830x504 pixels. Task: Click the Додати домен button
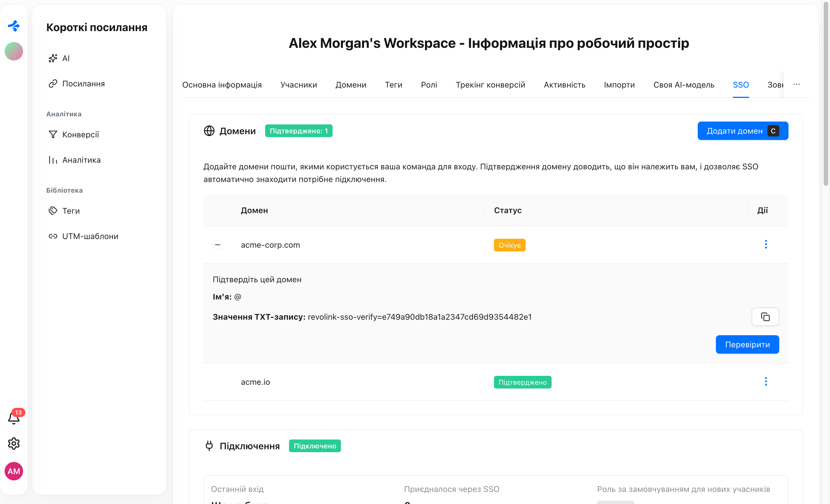742,131
